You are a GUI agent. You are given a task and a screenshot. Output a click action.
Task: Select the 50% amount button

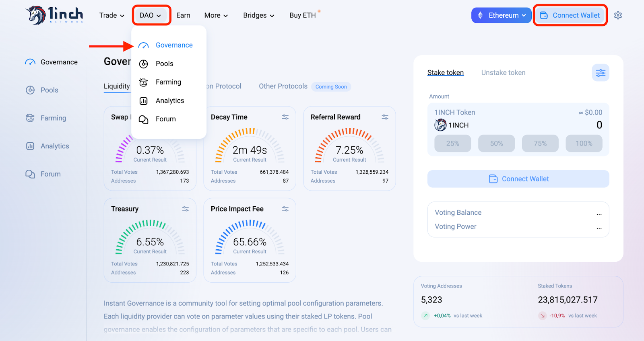(496, 143)
